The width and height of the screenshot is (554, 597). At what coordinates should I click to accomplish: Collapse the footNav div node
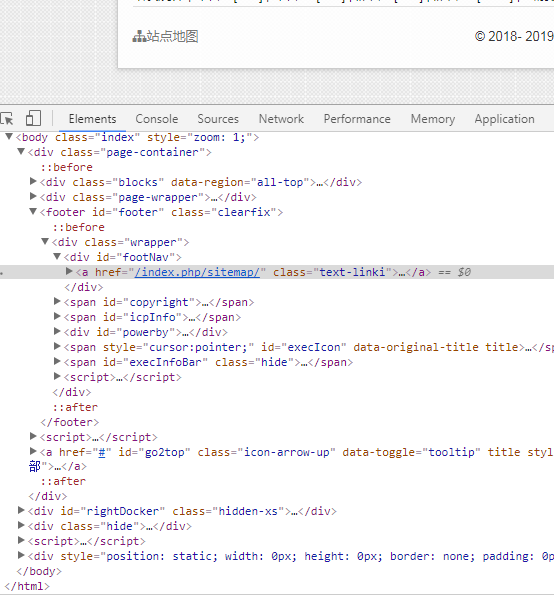tap(57, 256)
